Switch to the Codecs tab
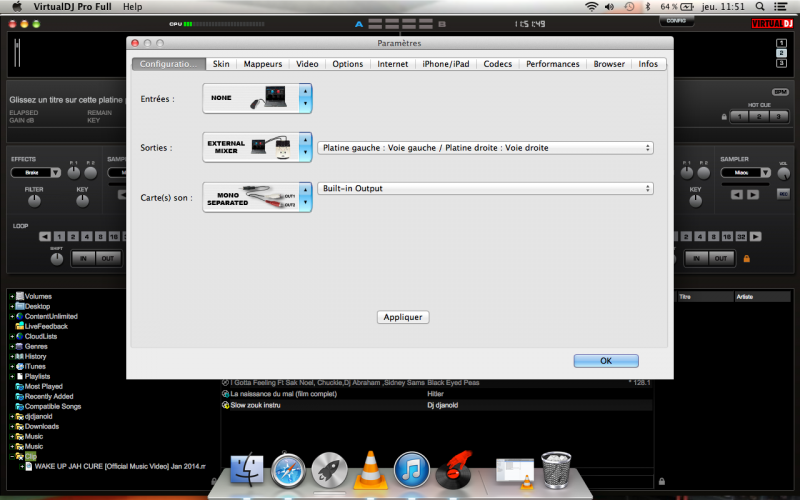The height and width of the screenshot is (500, 800). point(497,64)
